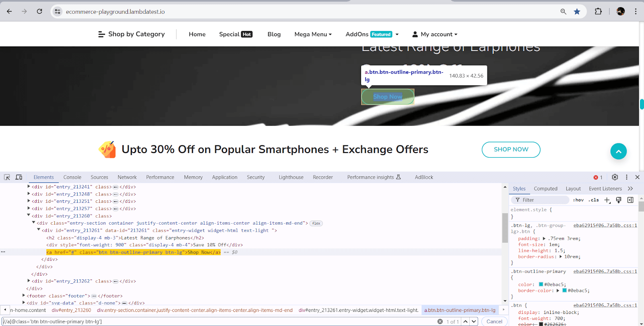Clear the search query with the X icon
Image resolution: width=644 pixels, height=326 pixels.
coord(440,322)
